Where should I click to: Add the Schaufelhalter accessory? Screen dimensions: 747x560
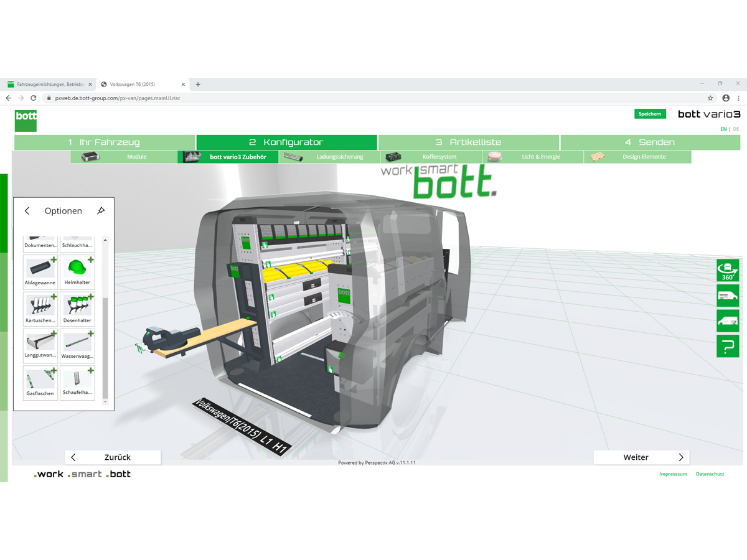pyautogui.click(x=78, y=383)
